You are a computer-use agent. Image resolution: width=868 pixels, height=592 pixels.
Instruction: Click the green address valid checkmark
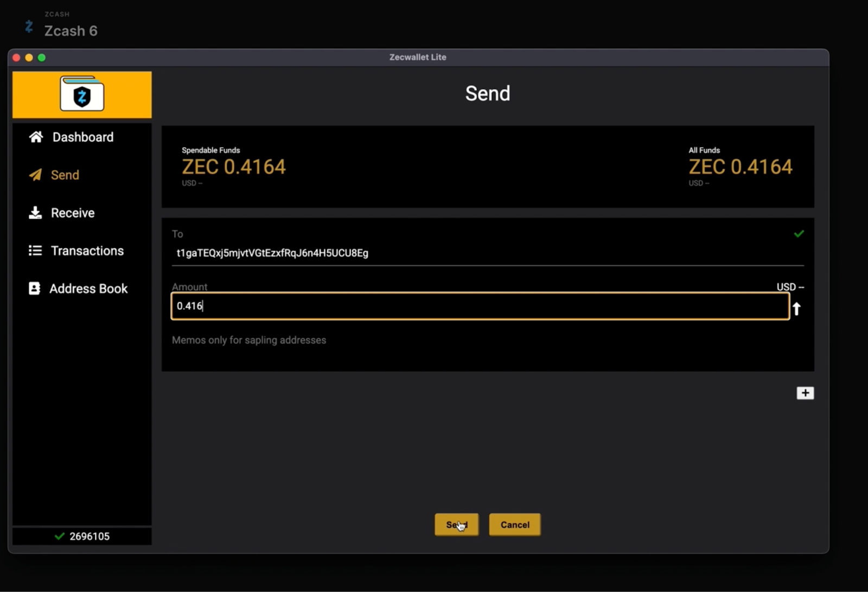point(799,234)
